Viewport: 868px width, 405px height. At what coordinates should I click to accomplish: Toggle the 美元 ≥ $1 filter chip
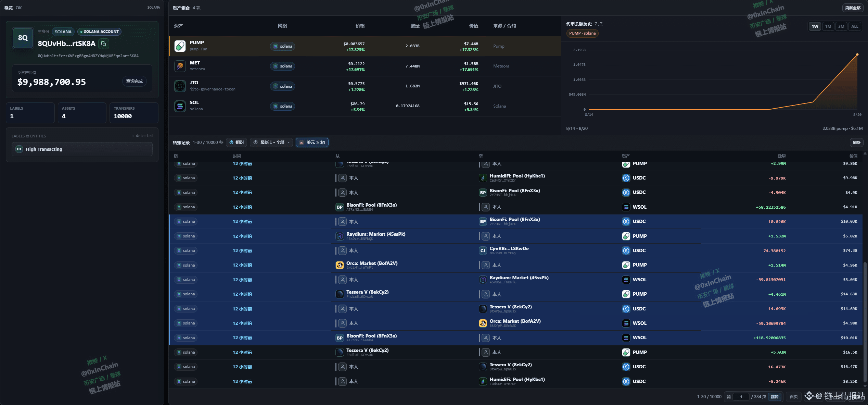point(312,143)
